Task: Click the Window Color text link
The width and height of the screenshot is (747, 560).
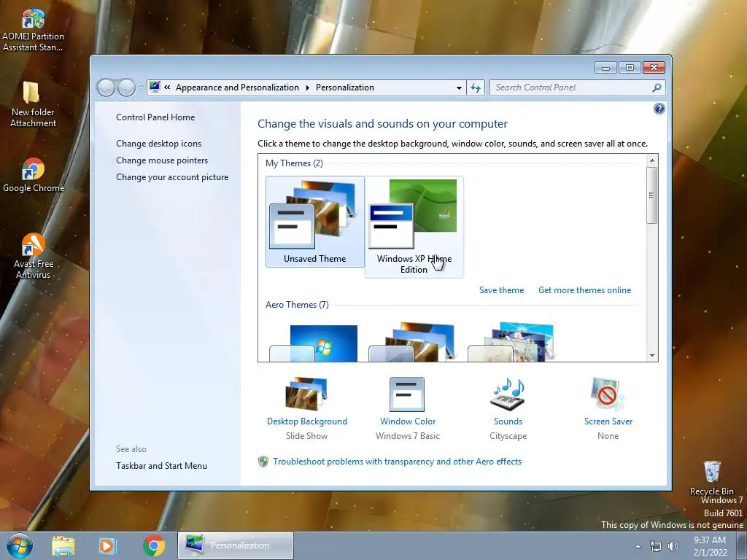Action: (x=408, y=421)
